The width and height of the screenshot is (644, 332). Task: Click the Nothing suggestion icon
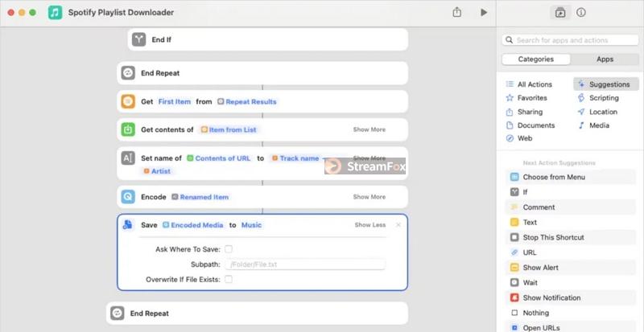pos(514,313)
